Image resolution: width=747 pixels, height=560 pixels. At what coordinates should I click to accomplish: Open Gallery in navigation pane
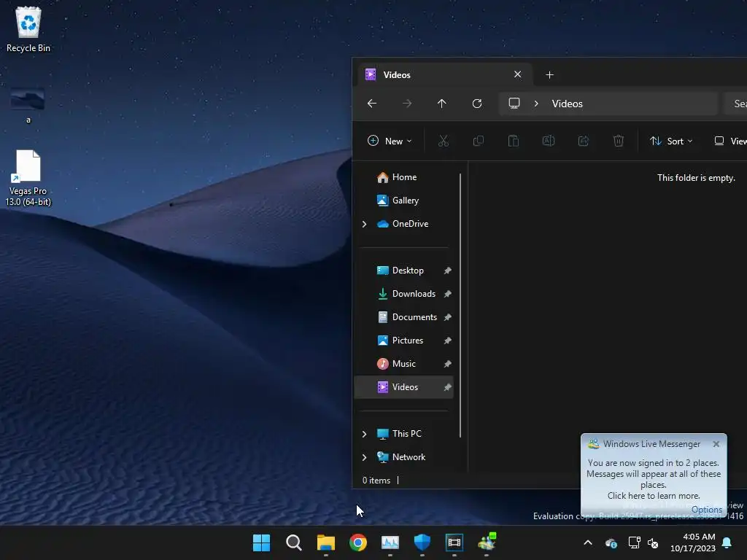[404, 201]
